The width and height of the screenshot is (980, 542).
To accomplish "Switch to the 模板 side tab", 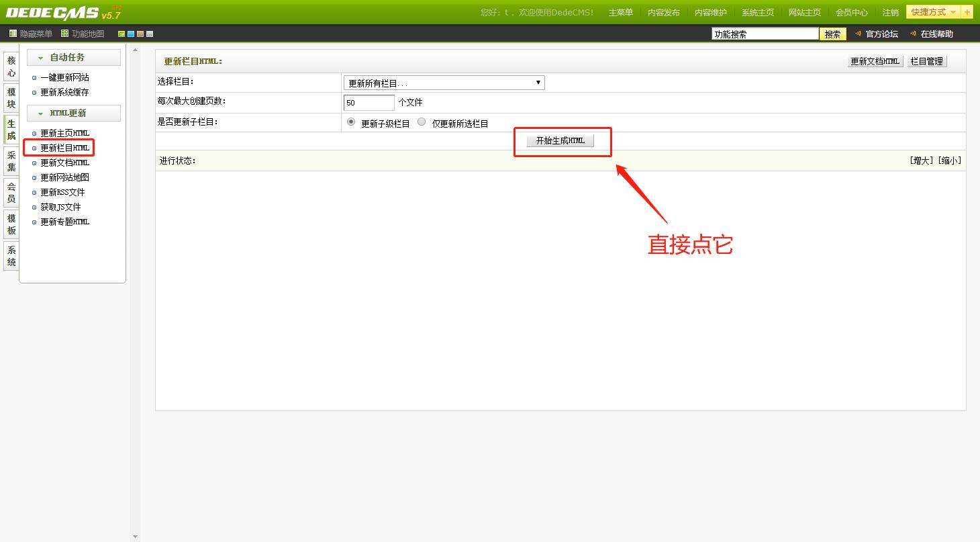I will coord(11,224).
